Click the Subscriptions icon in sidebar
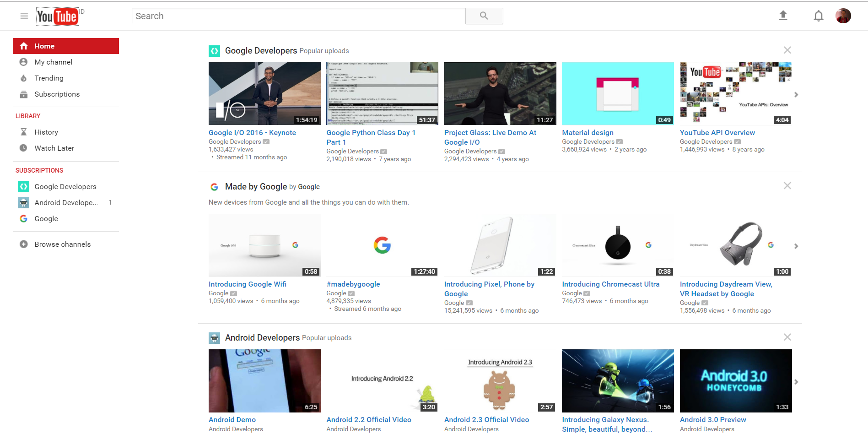 pyautogui.click(x=23, y=94)
